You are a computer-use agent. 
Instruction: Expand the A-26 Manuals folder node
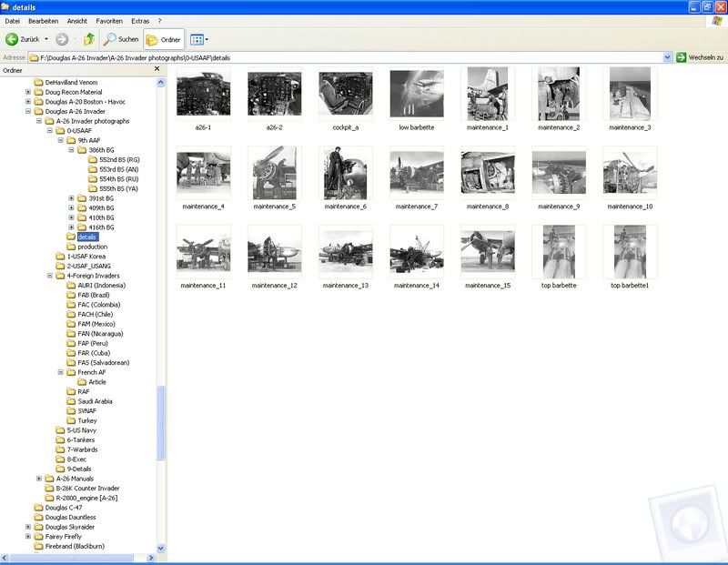(x=39, y=479)
